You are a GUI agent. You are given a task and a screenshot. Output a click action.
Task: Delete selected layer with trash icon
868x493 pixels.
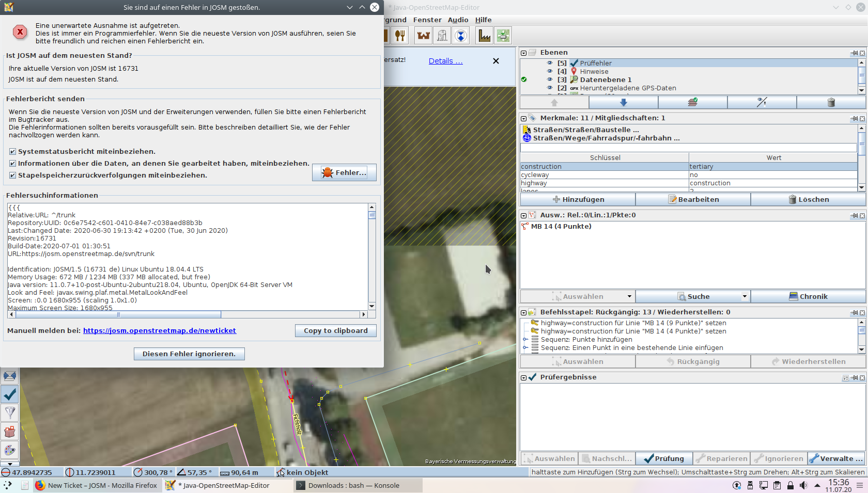[831, 102]
